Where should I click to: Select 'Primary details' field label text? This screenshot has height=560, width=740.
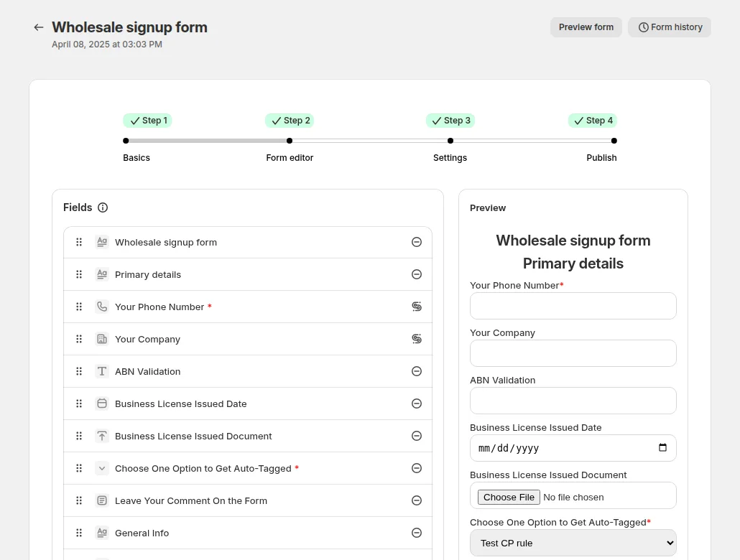tap(148, 274)
